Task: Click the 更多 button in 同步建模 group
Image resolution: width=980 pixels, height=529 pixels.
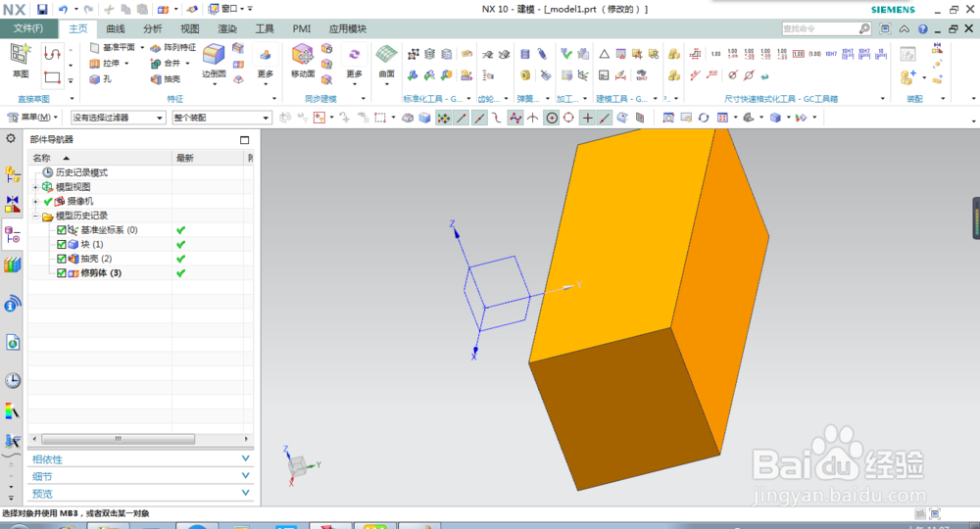Action: click(354, 63)
